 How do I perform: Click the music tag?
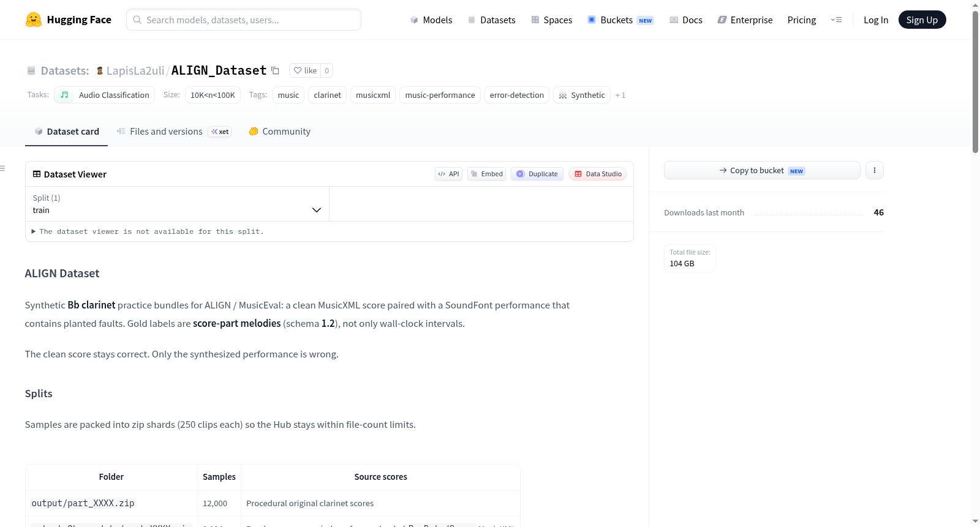(x=288, y=95)
